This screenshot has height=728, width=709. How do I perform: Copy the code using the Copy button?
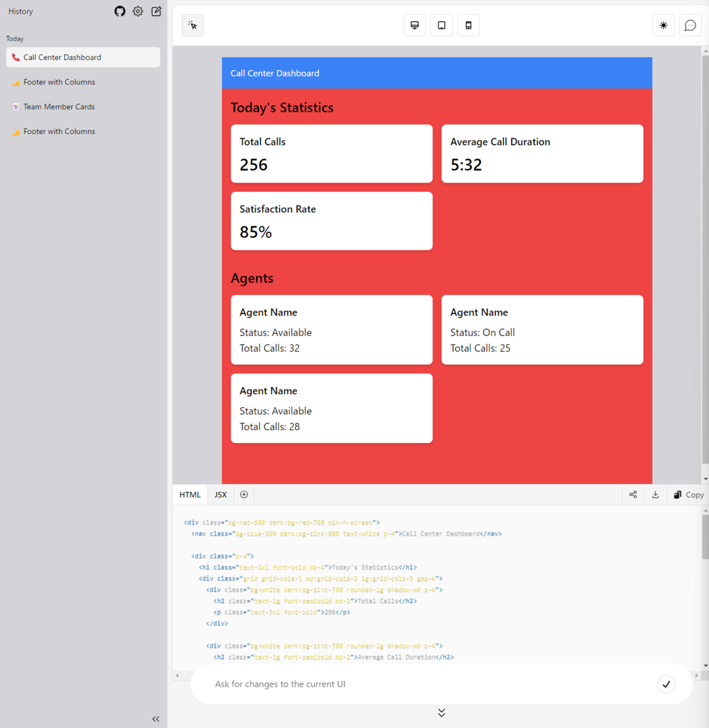(688, 494)
